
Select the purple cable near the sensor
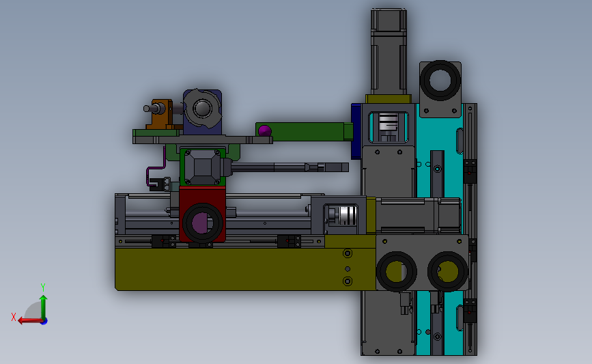pyautogui.click(x=156, y=168)
